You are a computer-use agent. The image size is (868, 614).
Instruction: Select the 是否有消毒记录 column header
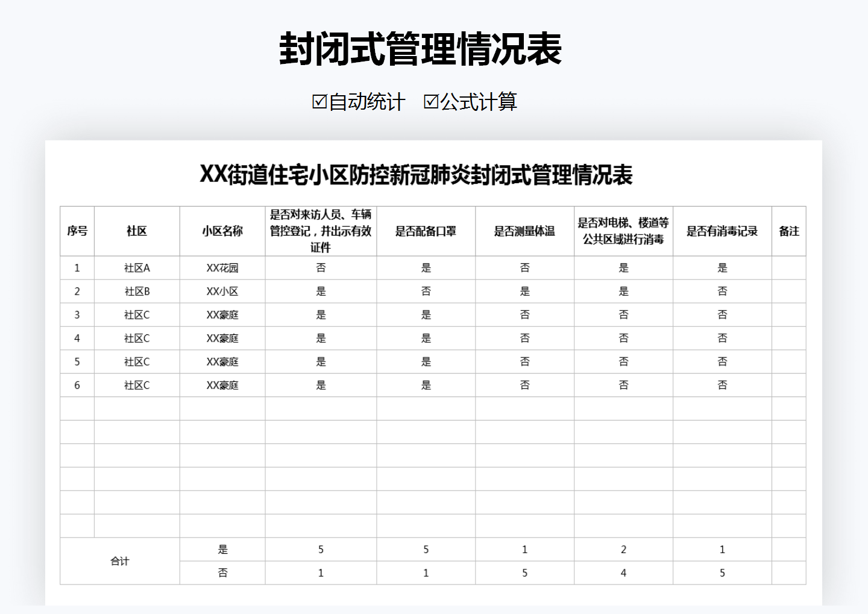coord(723,231)
